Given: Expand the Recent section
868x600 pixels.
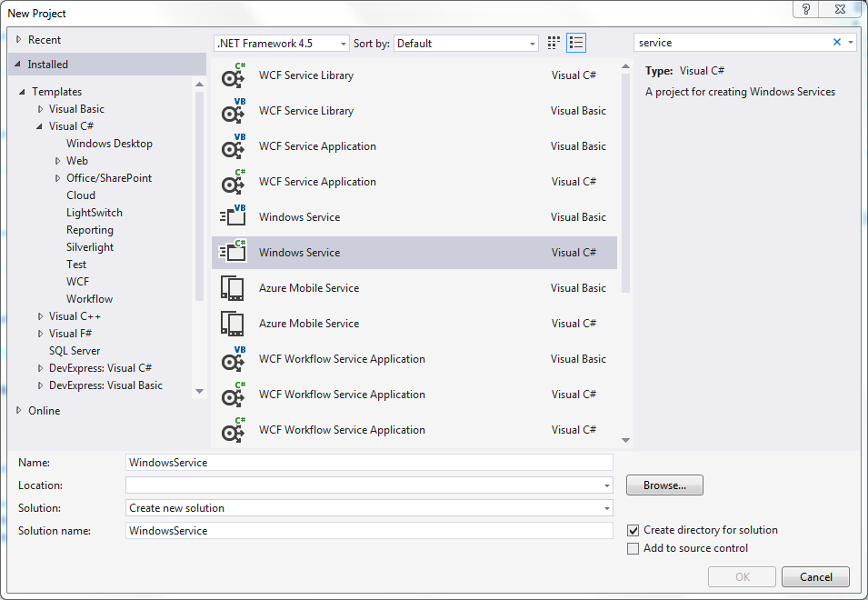Looking at the screenshot, I should 19,39.
